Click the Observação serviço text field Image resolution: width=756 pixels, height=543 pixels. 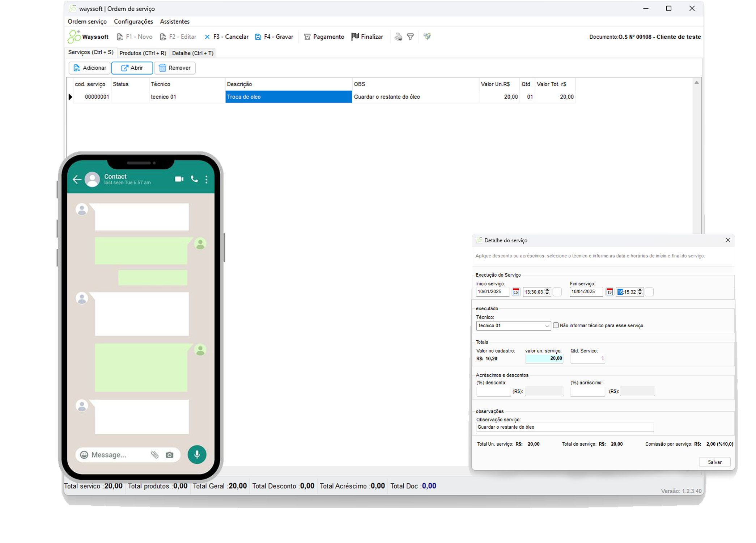coord(565,427)
